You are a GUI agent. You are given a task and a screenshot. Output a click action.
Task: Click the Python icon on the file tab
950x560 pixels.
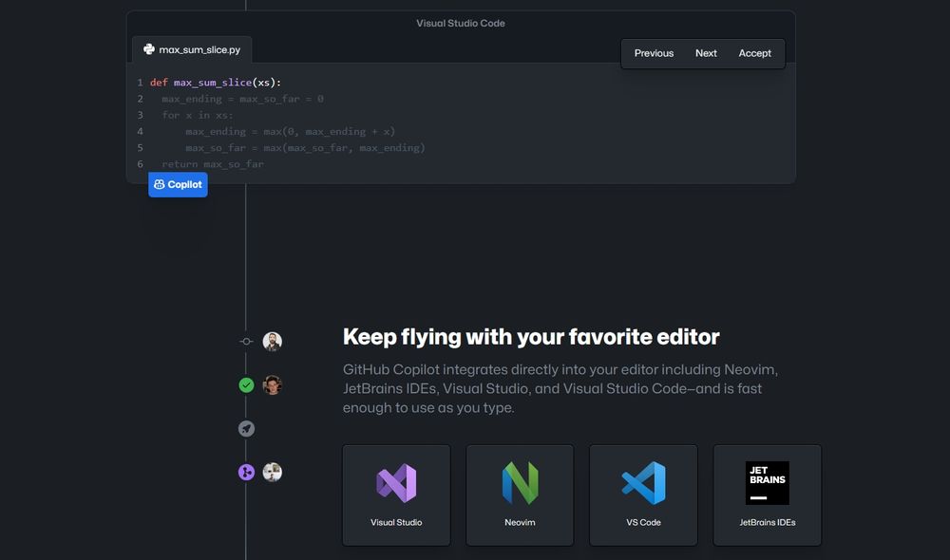click(x=149, y=49)
